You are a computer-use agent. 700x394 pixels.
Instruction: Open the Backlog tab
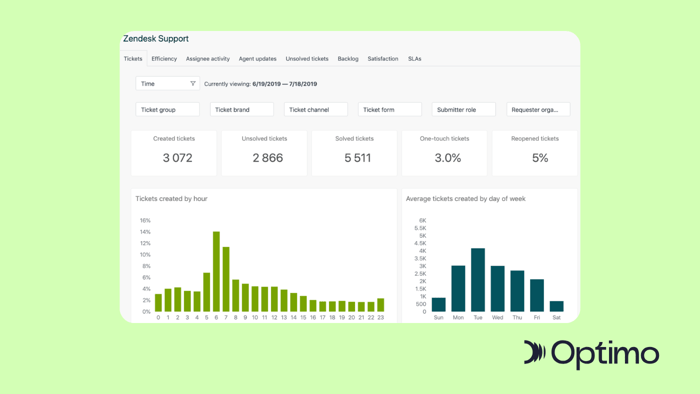pyautogui.click(x=348, y=58)
